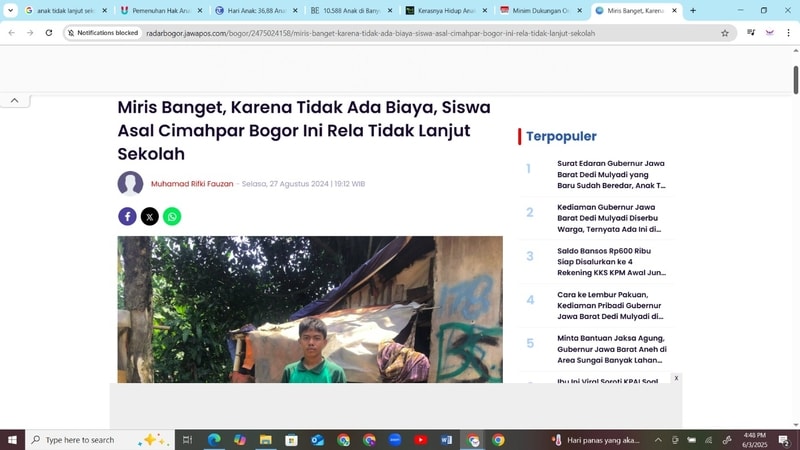Click the URL address bar
The image size is (800, 450).
(x=370, y=33)
